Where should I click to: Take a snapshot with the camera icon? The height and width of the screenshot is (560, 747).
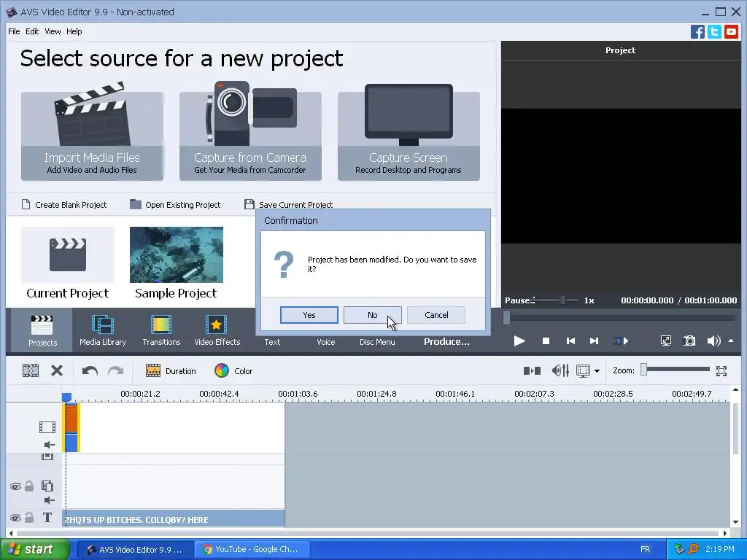click(x=689, y=341)
